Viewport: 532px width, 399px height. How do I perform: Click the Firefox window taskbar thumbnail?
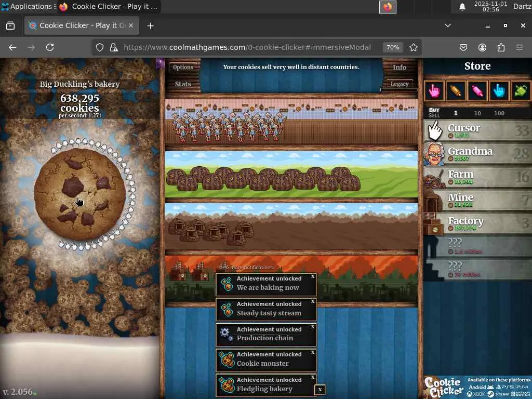[x=388, y=7]
